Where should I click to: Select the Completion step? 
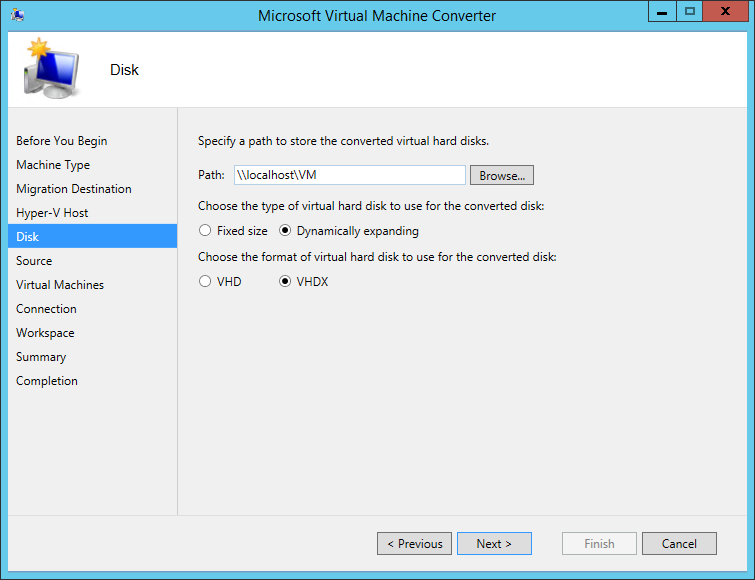click(47, 381)
